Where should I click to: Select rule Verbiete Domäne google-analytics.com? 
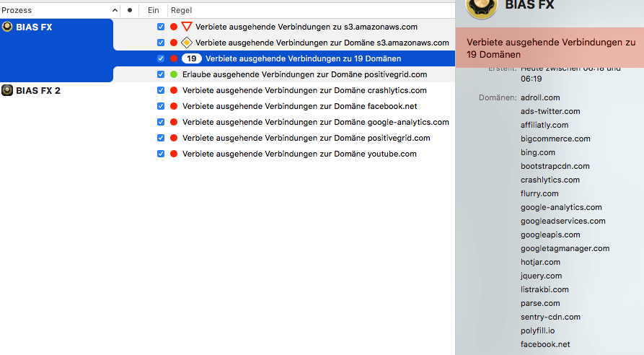click(315, 122)
